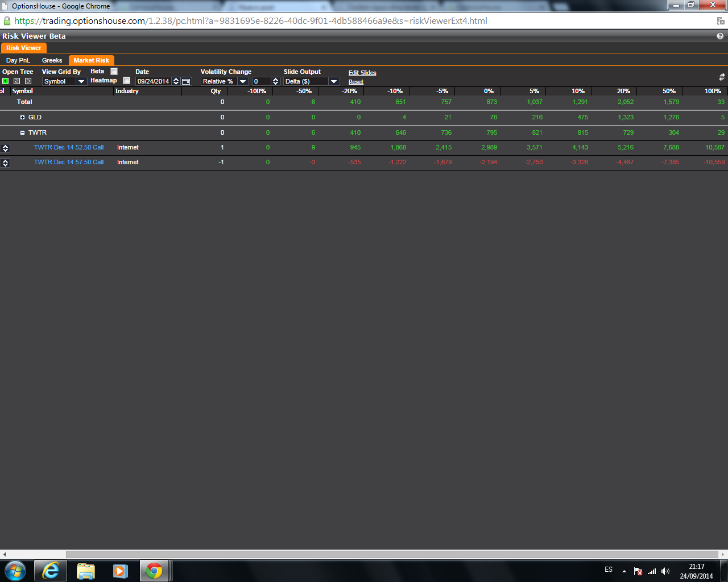Open the Windows Start menu
728x582 pixels.
15,571
